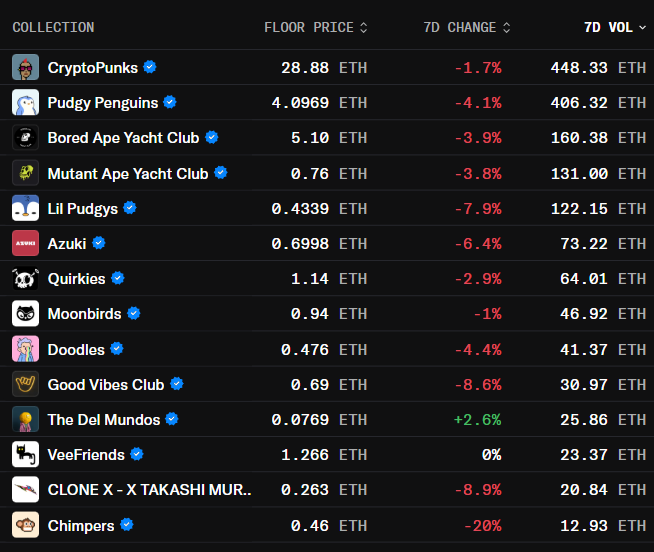Click verified badge beside Mutant Ape Yacht Club
Screen dimensions: 654x552
(221, 172)
